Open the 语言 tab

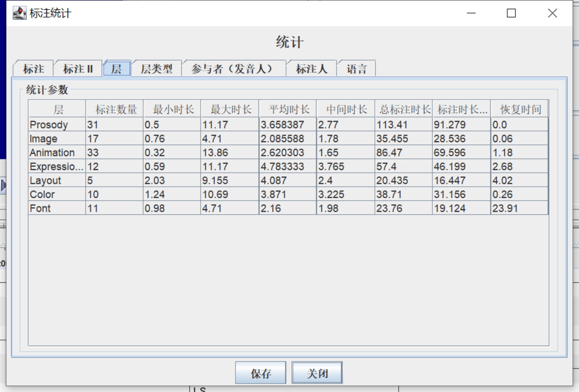356,69
